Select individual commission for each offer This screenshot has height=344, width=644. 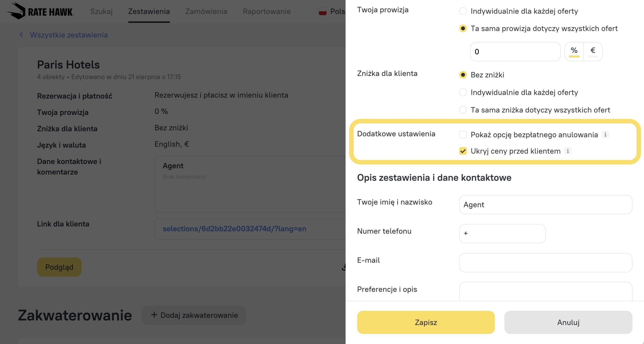pos(463,11)
